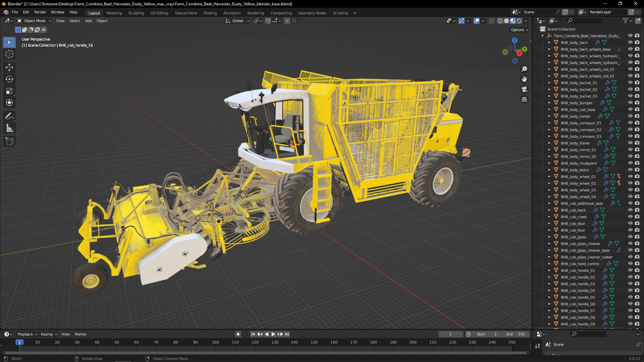Switch to orthographic grid view icon
The height and width of the screenshot is (362, 644).
(x=524, y=100)
